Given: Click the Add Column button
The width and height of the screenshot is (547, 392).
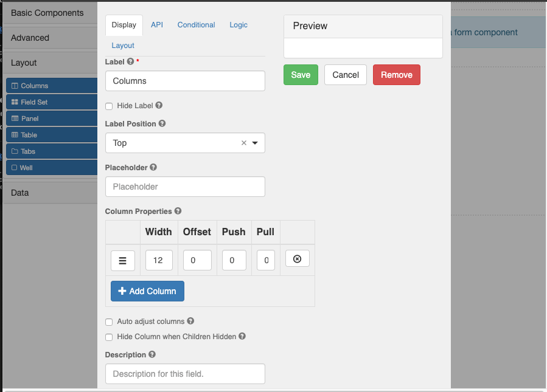Looking at the screenshot, I should (x=147, y=291).
